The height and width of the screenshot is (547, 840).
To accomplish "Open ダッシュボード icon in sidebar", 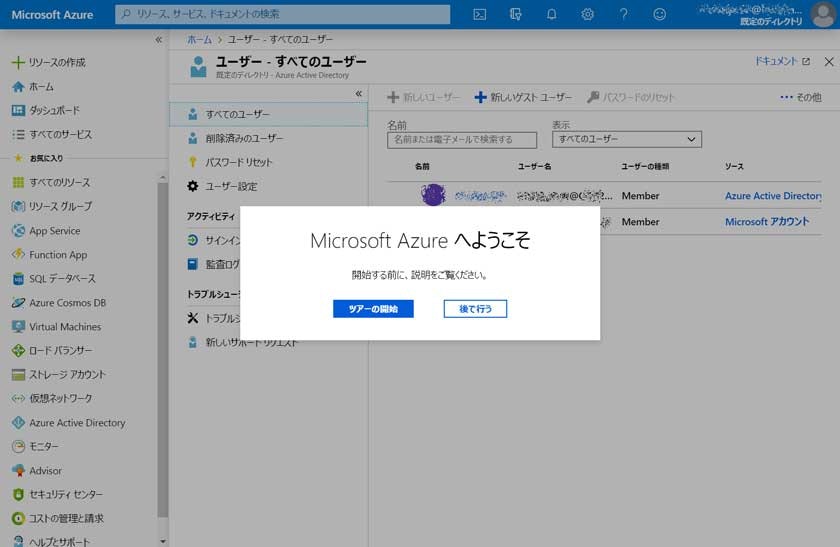I will point(18,110).
